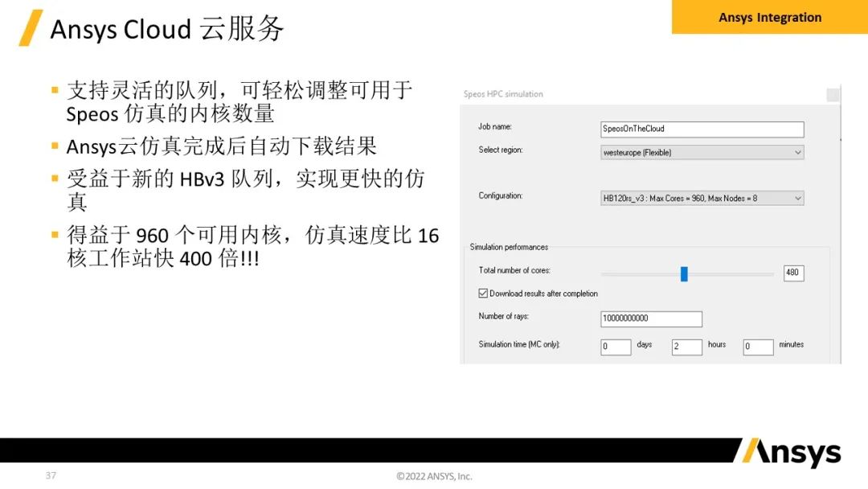Click the close box of the Speos HPC dialog
The image size is (868, 489).
(833, 95)
